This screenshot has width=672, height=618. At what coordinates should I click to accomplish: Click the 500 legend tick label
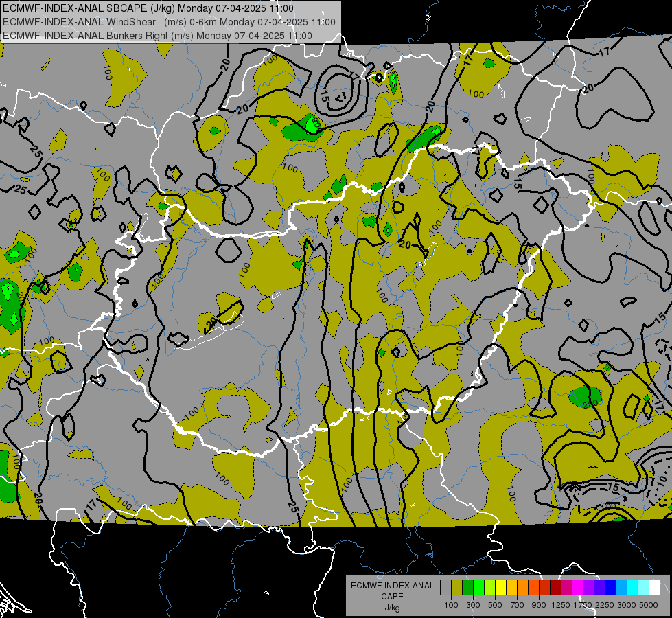[495, 605]
